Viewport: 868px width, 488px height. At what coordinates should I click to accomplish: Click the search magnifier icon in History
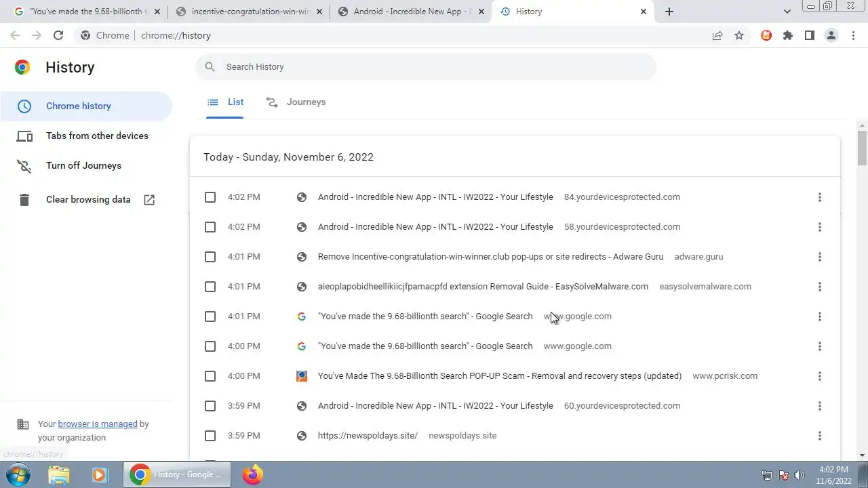click(x=210, y=66)
